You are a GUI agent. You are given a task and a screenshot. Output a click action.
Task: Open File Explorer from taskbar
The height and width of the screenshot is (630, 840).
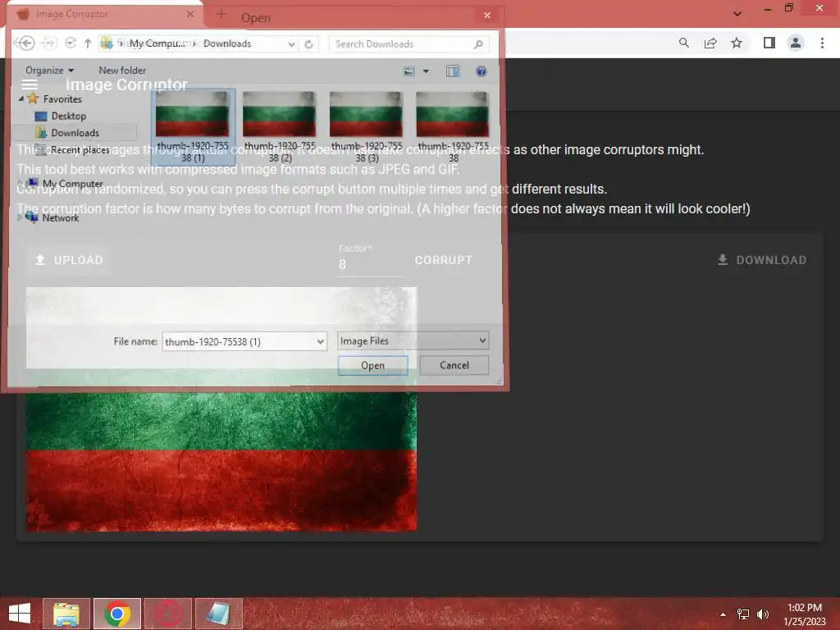pyautogui.click(x=66, y=614)
